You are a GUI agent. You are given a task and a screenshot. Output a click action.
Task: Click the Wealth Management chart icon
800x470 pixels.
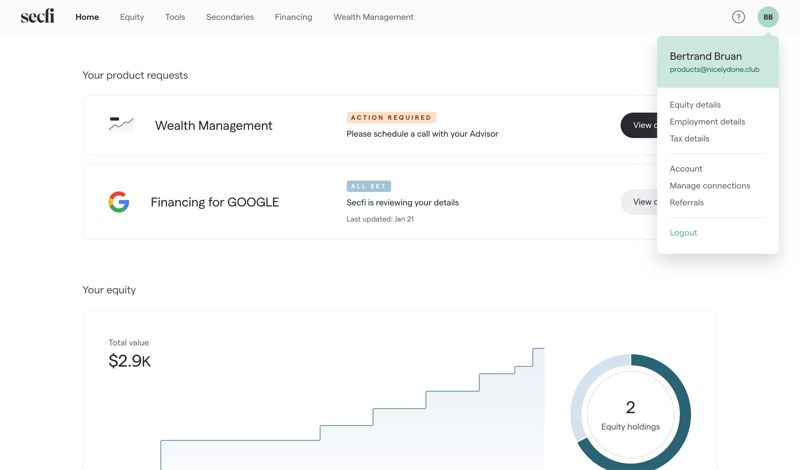point(121,124)
